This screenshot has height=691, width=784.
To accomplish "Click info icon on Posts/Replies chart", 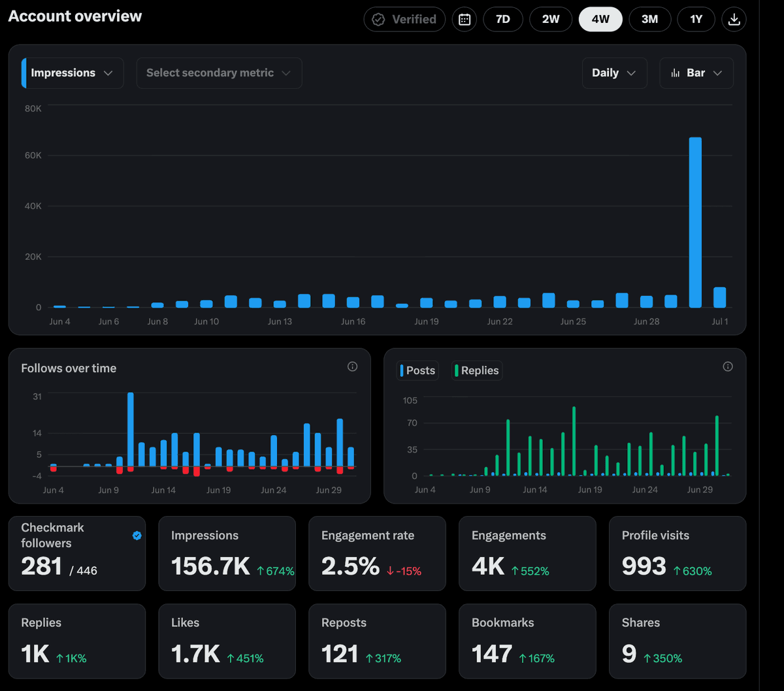I will (728, 367).
